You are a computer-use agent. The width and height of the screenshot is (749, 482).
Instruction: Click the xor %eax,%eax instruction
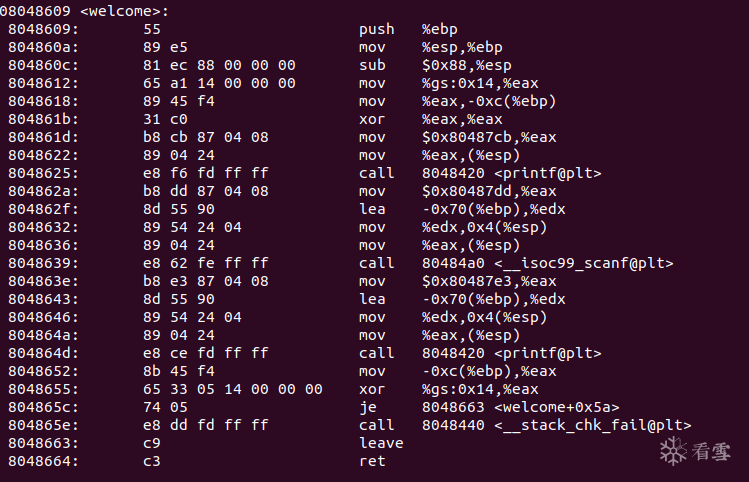(x=430, y=119)
